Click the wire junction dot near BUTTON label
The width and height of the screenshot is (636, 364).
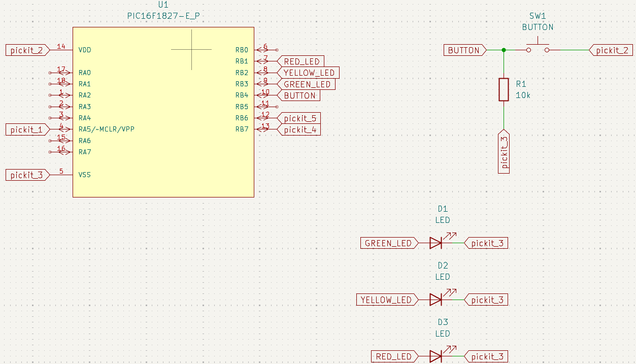(504, 50)
